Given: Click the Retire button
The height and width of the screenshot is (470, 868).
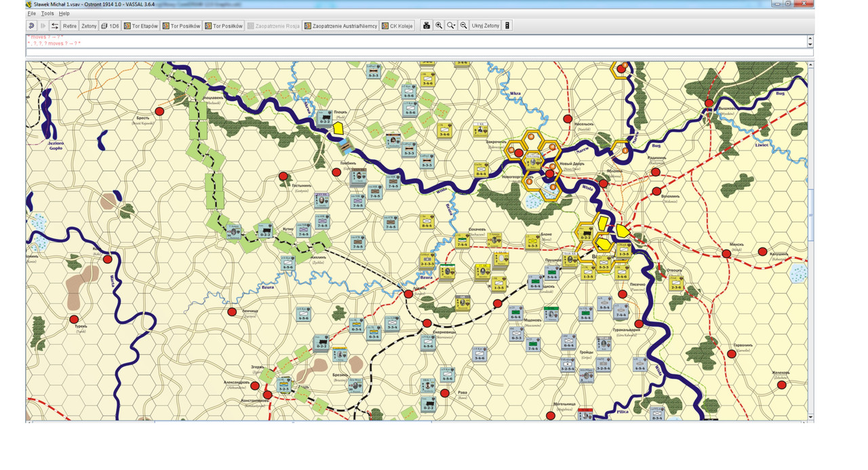Looking at the screenshot, I should click(70, 26).
